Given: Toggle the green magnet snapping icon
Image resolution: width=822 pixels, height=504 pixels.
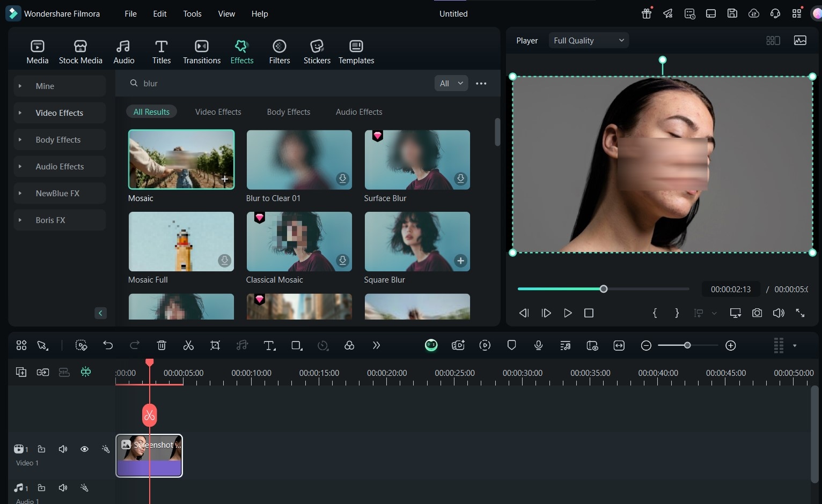Looking at the screenshot, I should [x=86, y=372].
